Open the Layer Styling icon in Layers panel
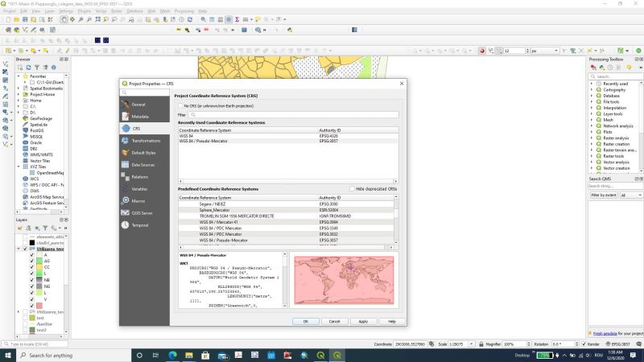Viewport: 644px width, 362px height. pos(19,228)
